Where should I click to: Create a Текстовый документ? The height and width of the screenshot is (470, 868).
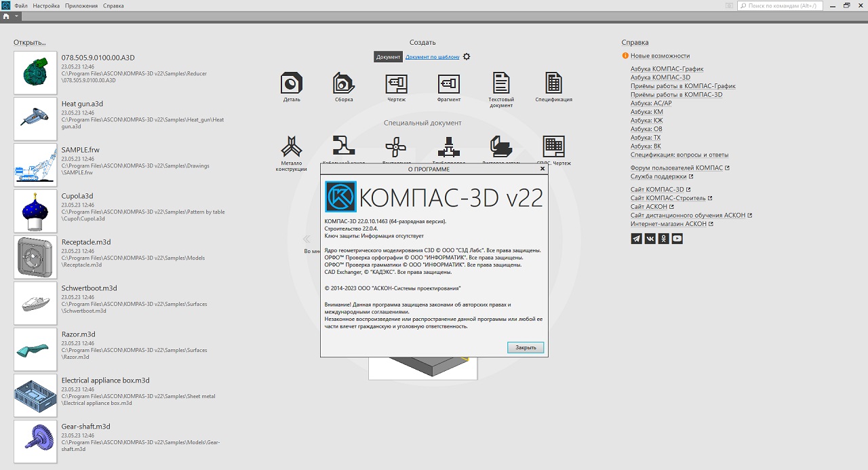tap(501, 83)
